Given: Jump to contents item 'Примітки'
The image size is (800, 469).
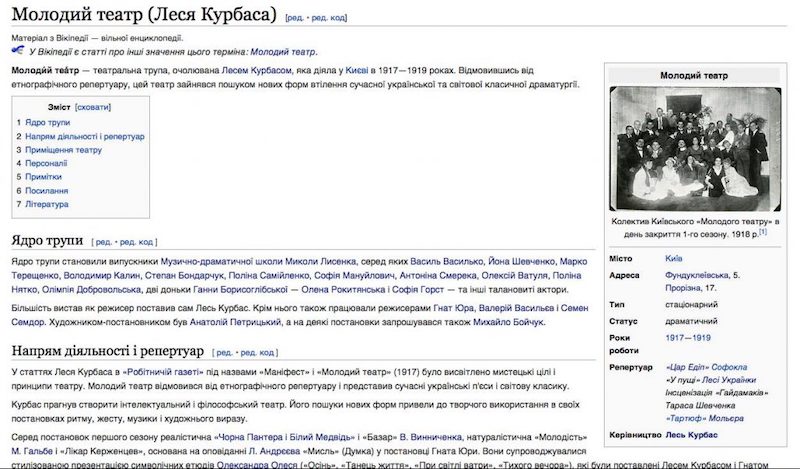Looking at the screenshot, I should pos(43,177).
